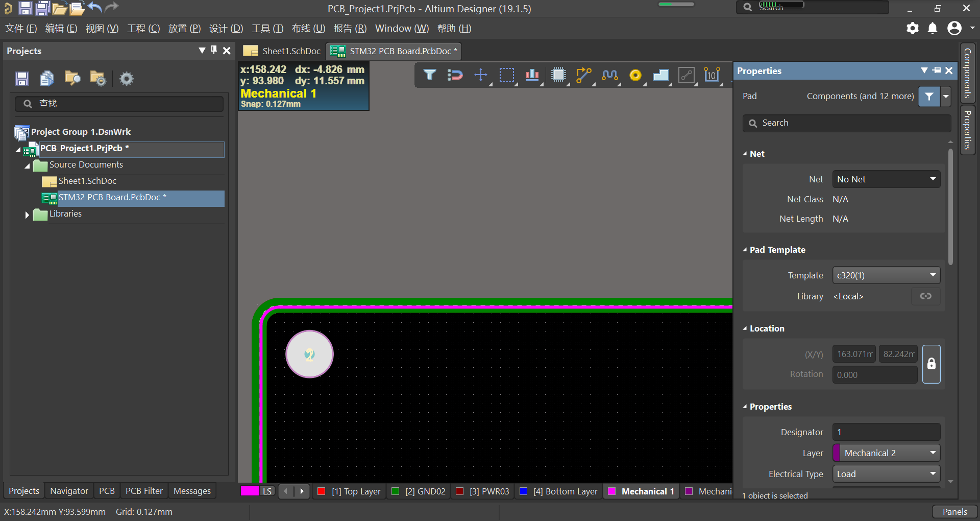Open the Align Objects bar-chart tool

[532, 75]
